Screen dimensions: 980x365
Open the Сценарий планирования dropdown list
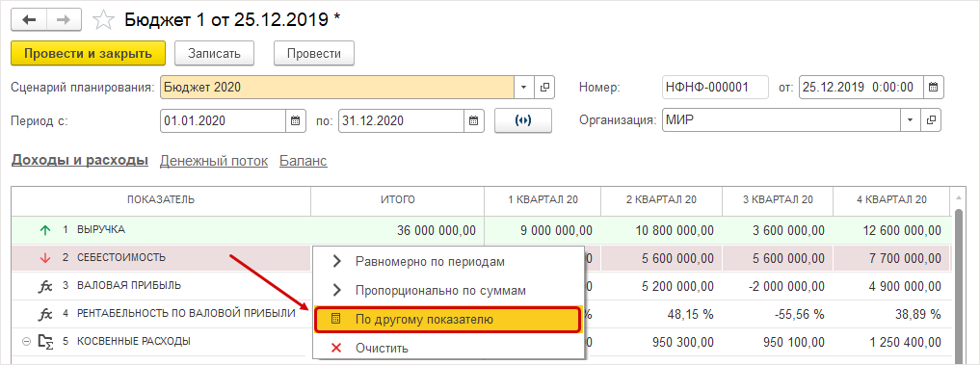pyautogui.click(x=524, y=88)
